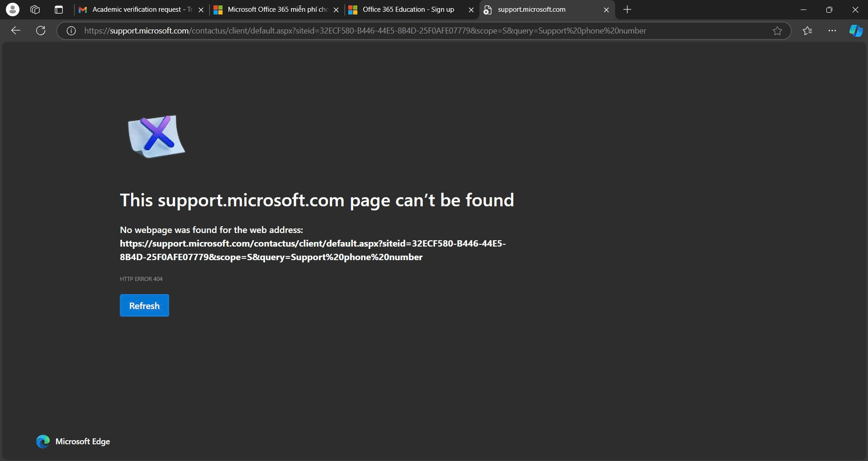Add page to favorites with star icon
868x461 pixels.
pyautogui.click(x=777, y=31)
